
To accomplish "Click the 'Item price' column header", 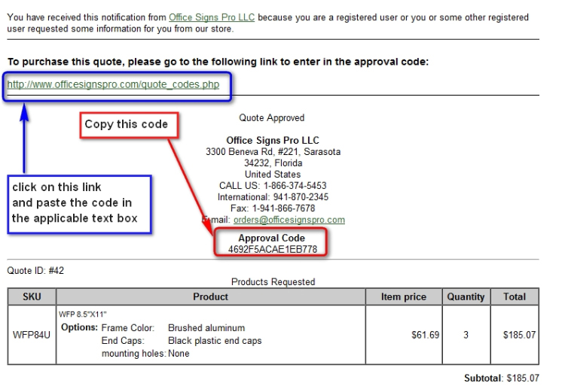I will (x=404, y=296).
